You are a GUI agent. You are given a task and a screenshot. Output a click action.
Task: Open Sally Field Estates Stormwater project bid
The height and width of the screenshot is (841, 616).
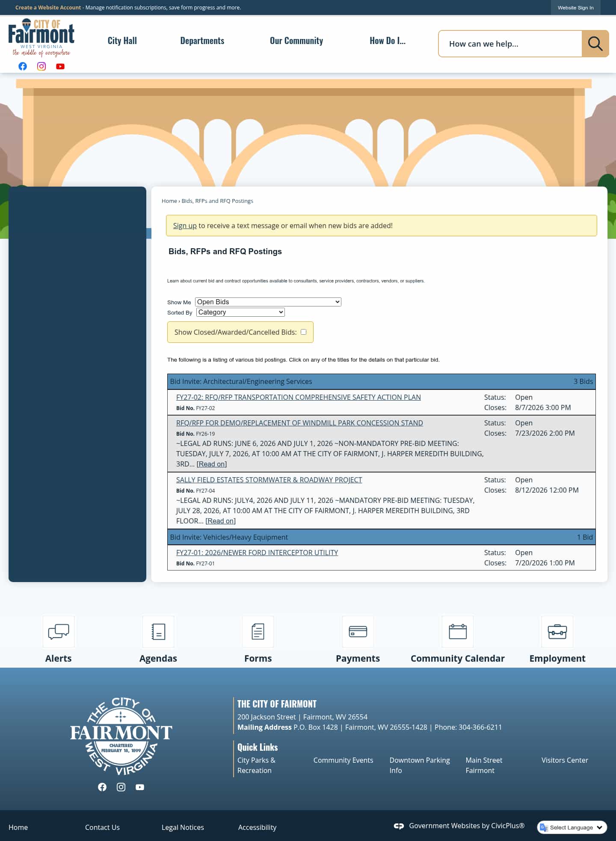click(x=269, y=480)
